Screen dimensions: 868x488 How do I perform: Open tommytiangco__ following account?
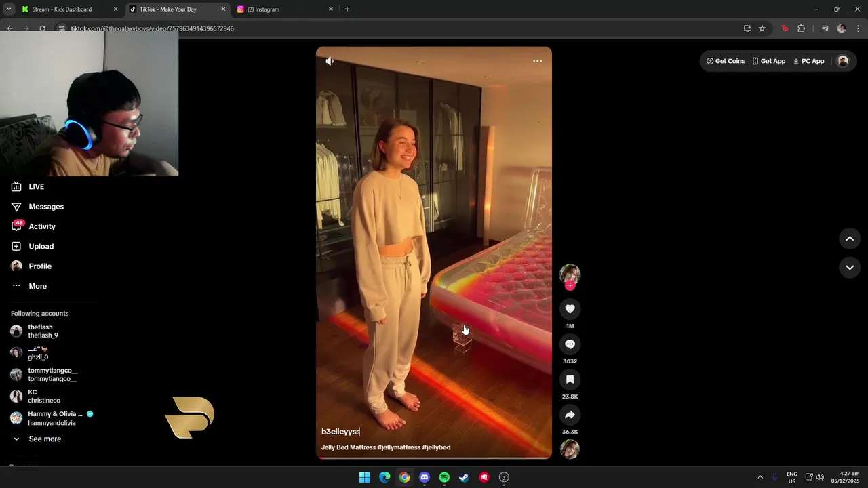click(45, 375)
